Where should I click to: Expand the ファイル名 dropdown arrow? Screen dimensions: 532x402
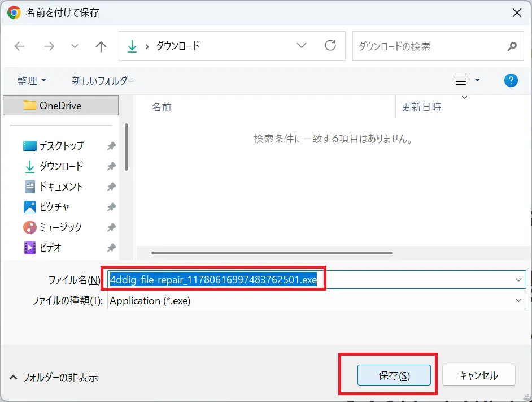(518, 280)
